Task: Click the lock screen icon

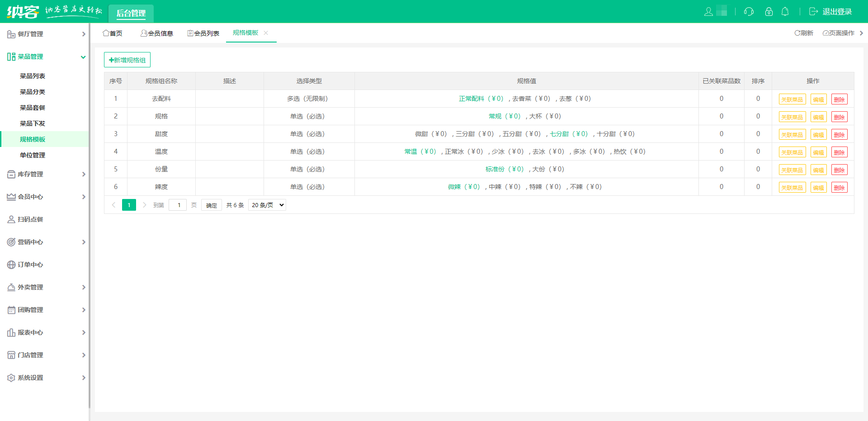Action: point(769,12)
